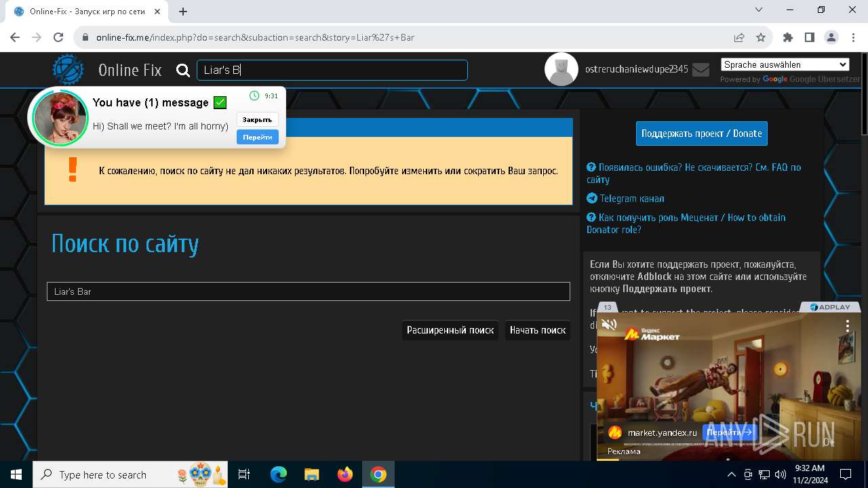The width and height of the screenshot is (868, 488).
Task: Unmute the Yandex Market video ad
Action: click(609, 325)
